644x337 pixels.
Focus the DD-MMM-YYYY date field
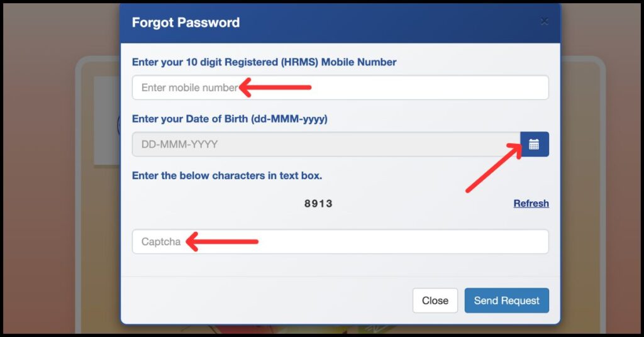(326, 144)
